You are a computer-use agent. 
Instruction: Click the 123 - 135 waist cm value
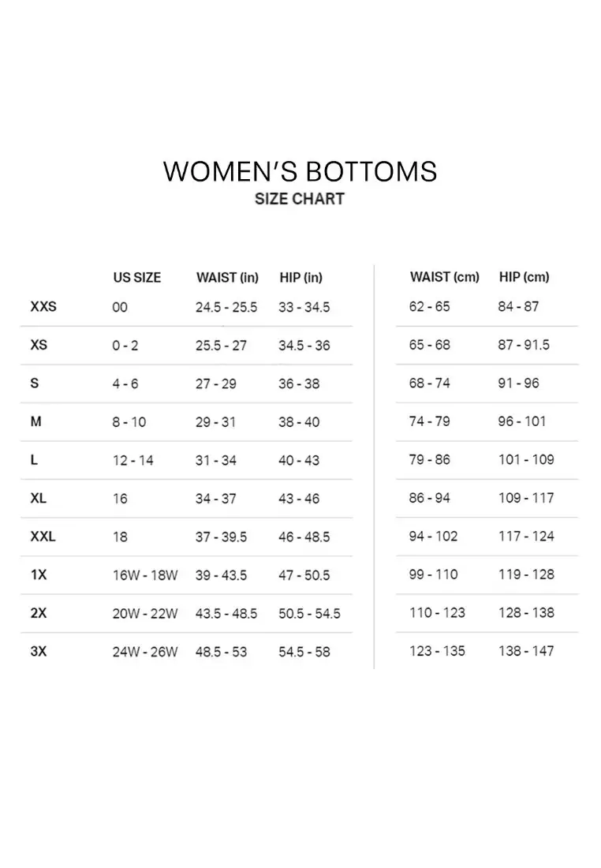(x=437, y=651)
